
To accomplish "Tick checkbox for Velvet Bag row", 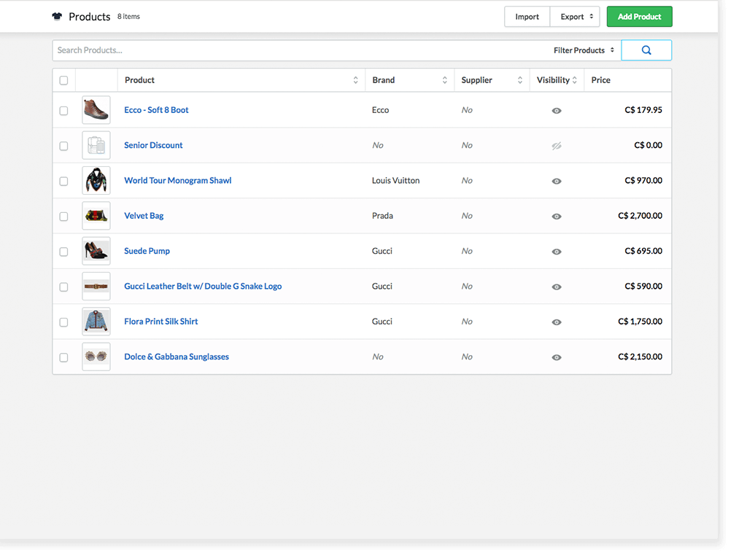I will pos(64,217).
